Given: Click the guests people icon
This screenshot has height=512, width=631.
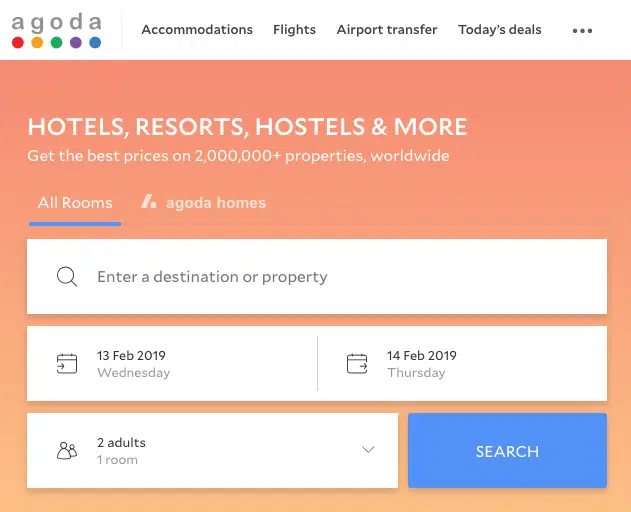Looking at the screenshot, I should coord(67,451).
